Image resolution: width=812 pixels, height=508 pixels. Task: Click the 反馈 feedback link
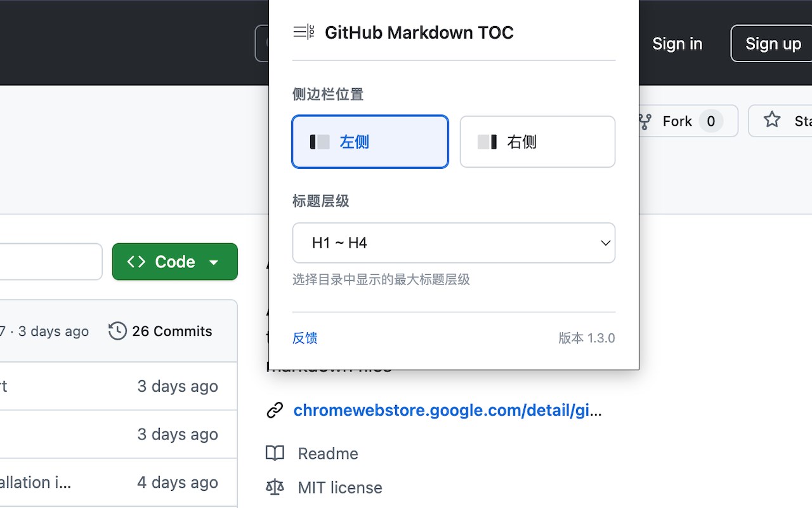pyautogui.click(x=304, y=338)
